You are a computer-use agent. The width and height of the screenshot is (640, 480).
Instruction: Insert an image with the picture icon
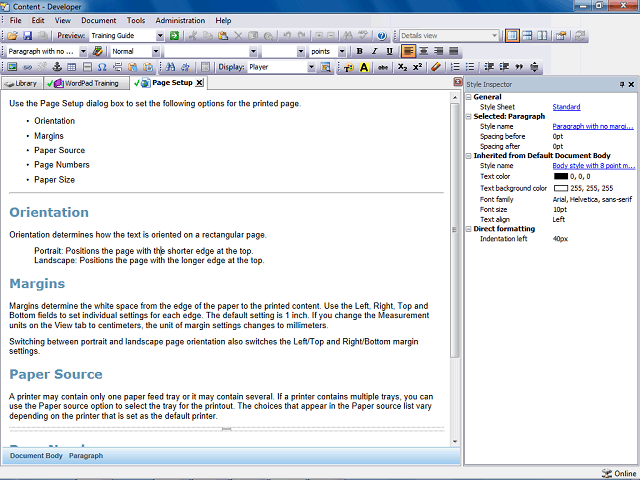pos(12,67)
